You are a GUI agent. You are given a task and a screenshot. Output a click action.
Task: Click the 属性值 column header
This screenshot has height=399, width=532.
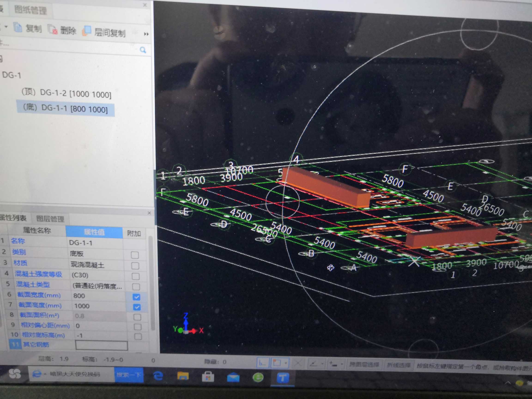click(94, 232)
